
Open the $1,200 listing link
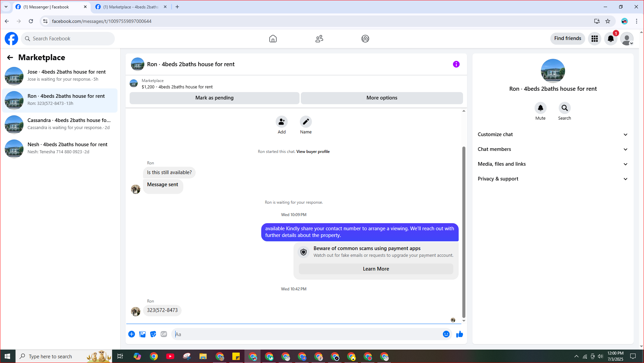click(177, 87)
